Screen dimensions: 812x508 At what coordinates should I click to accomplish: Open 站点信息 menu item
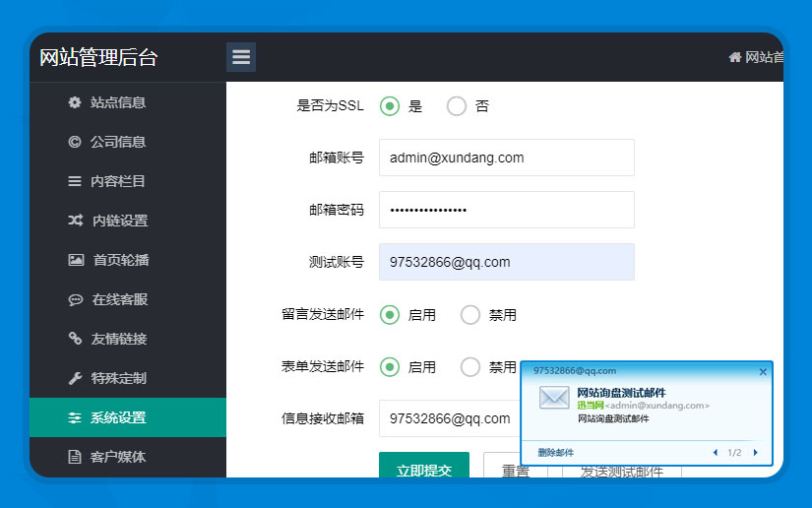[128, 102]
